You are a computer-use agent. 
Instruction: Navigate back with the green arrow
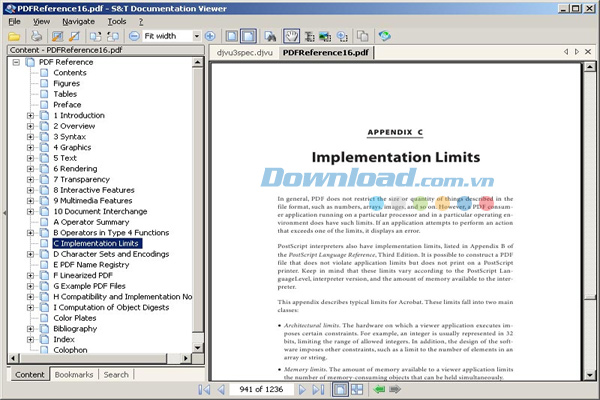[379, 390]
